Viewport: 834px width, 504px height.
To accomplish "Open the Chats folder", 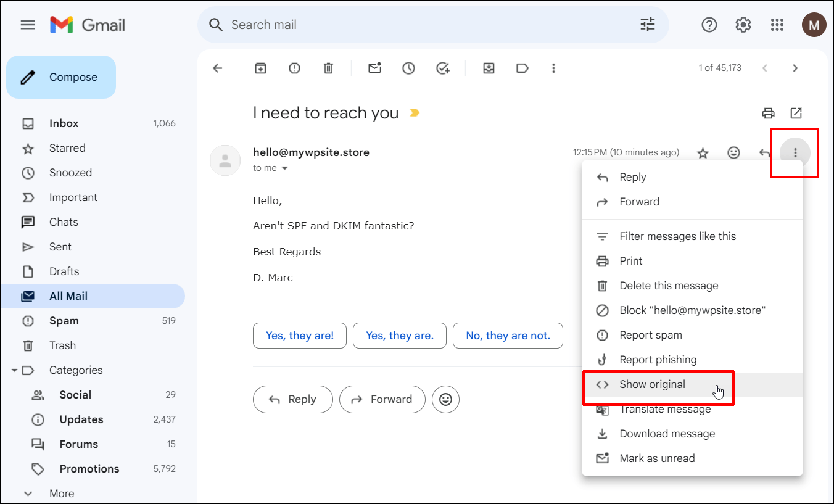I will point(93,222).
